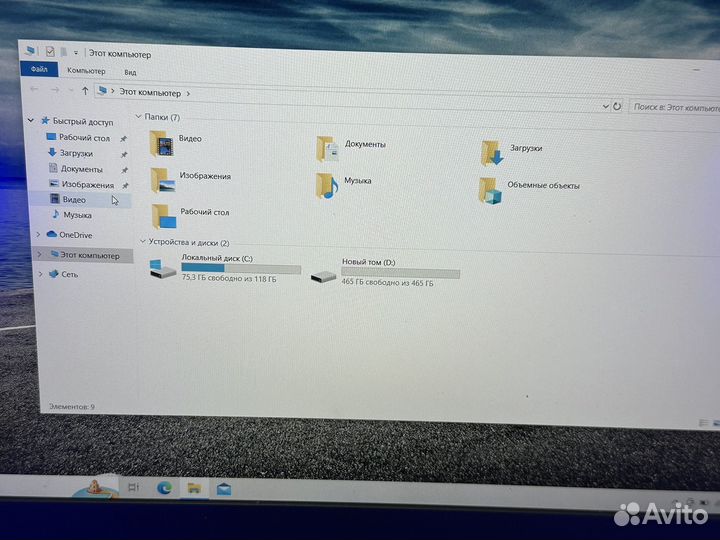Screen dimensions: 720x540
Task: Click the Быстрый доступ label
Action: click(83, 122)
